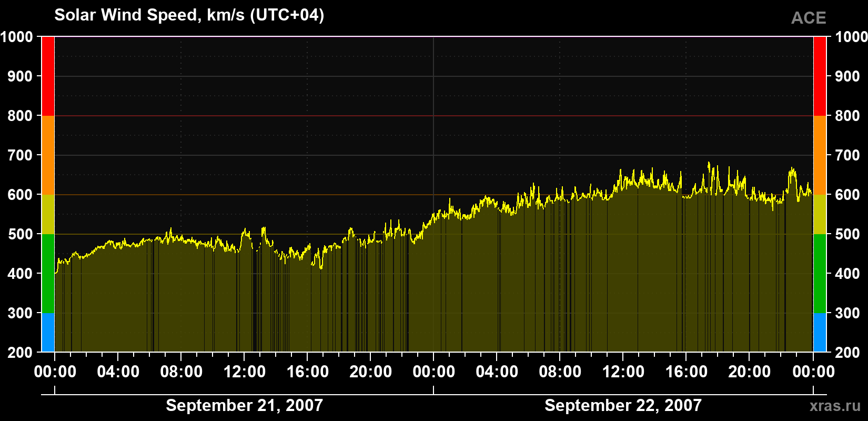Click the left 300 axis value label
The image size is (868, 421).
[21, 313]
